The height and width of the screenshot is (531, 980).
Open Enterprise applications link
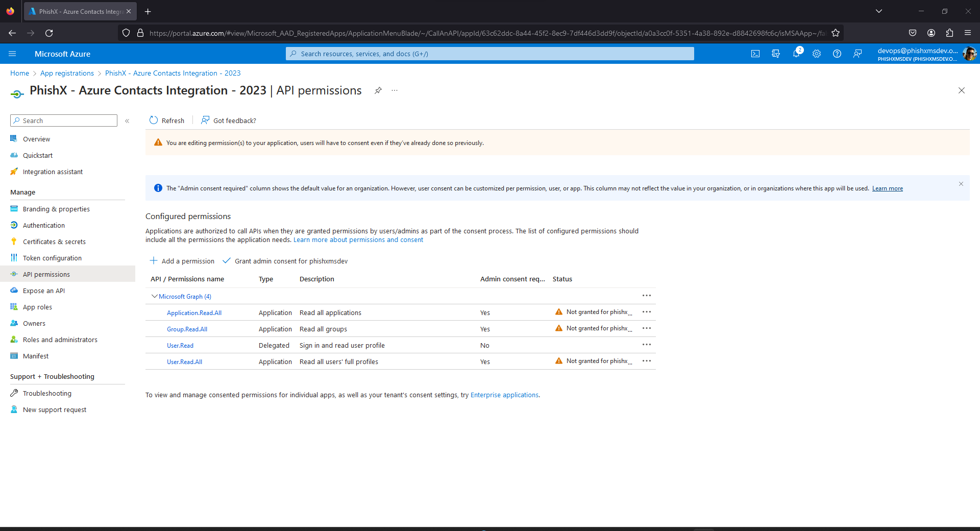click(504, 395)
